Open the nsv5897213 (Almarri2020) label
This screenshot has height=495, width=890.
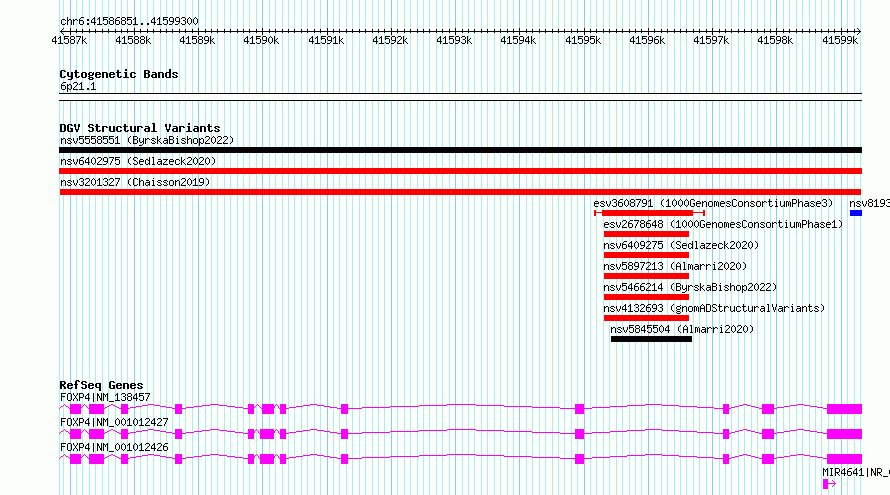[675, 266]
